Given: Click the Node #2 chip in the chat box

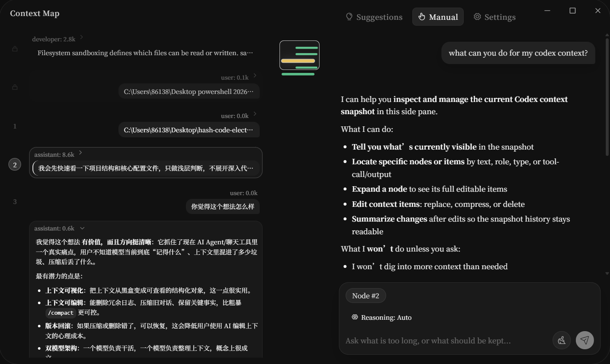Looking at the screenshot, I should [x=365, y=296].
